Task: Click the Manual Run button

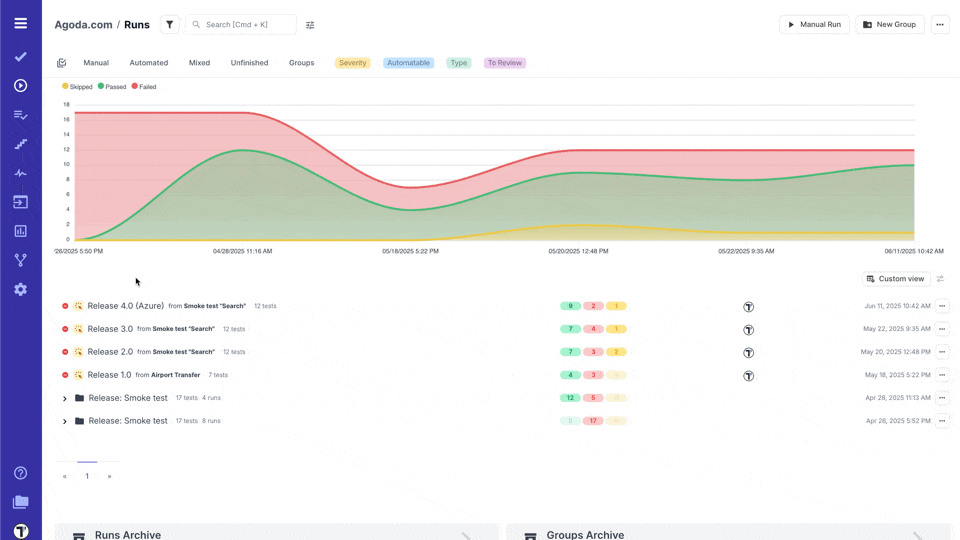Action: 814,24
